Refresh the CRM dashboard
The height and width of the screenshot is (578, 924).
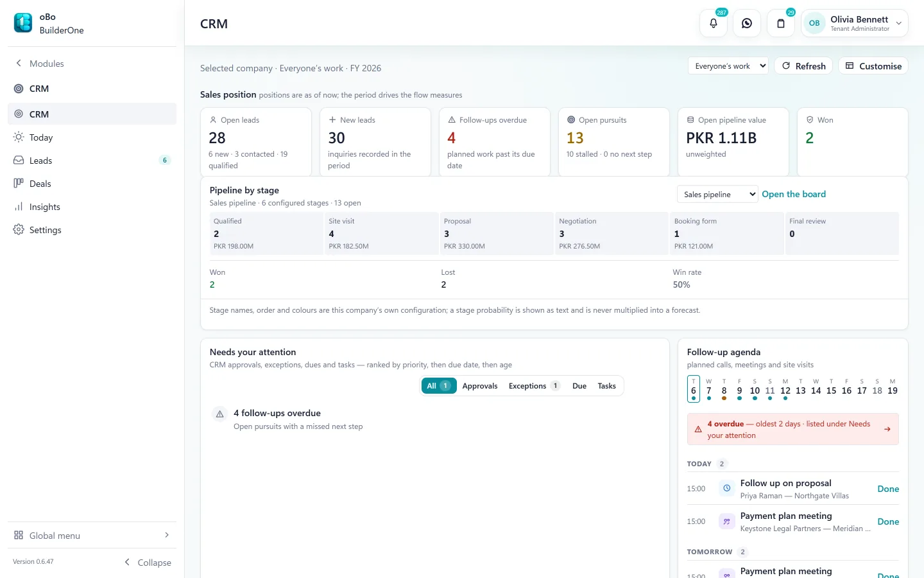(x=803, y=66)
